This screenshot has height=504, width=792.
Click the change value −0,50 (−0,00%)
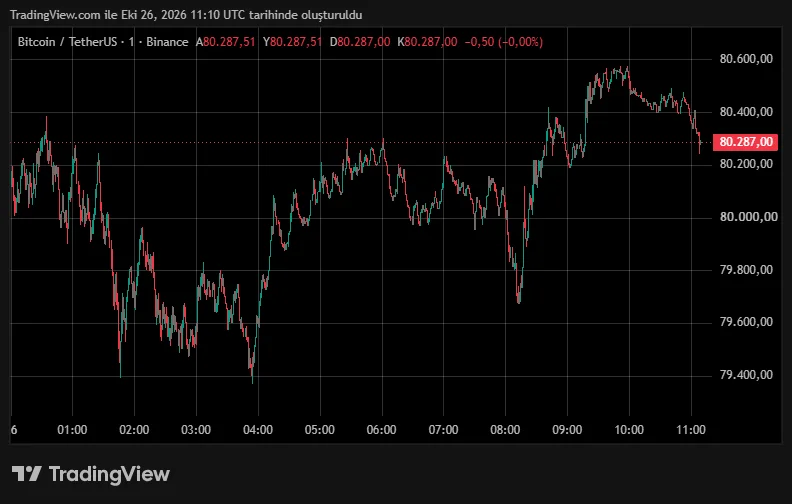click(x=504, y=42)
